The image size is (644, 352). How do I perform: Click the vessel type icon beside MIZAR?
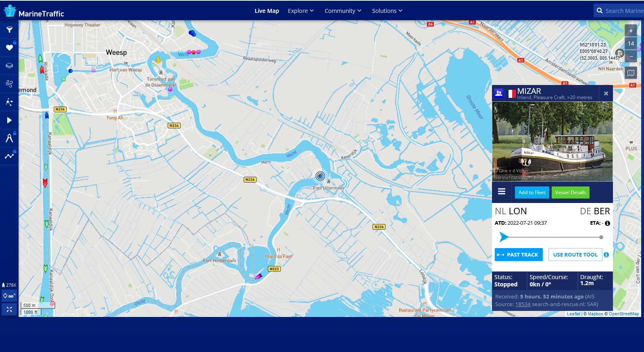click(499, 93)
